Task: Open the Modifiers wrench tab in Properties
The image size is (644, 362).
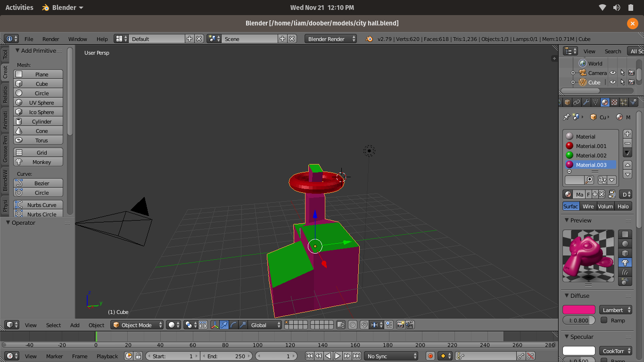Action: pos(586,102)
